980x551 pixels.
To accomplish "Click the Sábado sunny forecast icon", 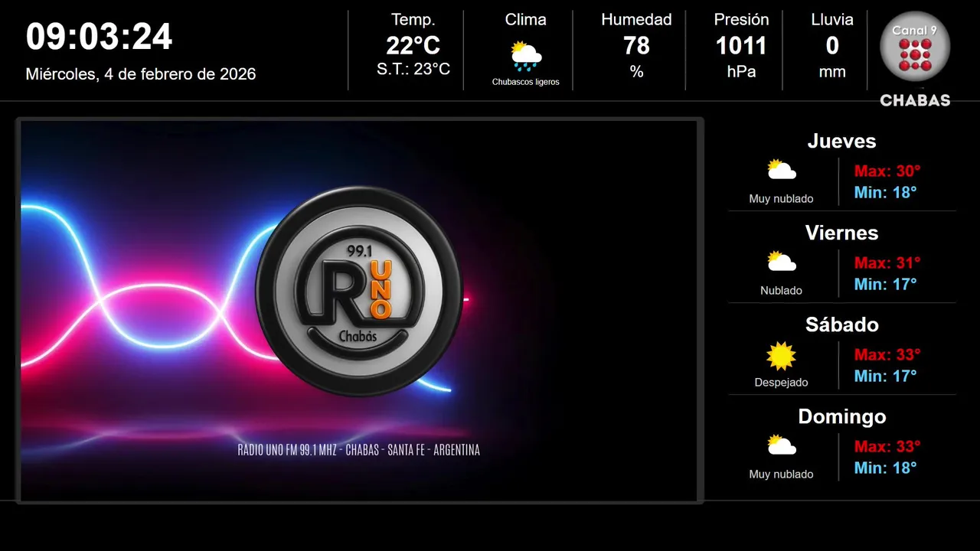I will coord(781,356).
